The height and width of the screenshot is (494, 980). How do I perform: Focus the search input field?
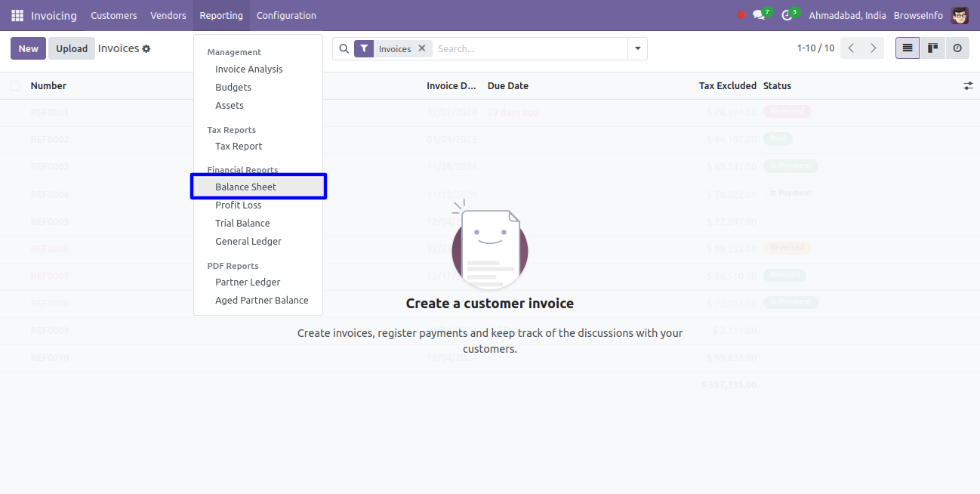(x=529, y=48)
